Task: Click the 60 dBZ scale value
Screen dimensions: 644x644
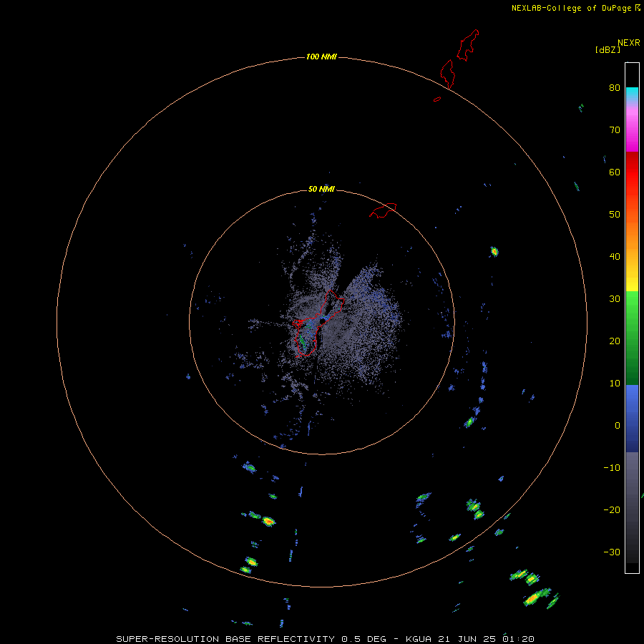Action: 615,172
